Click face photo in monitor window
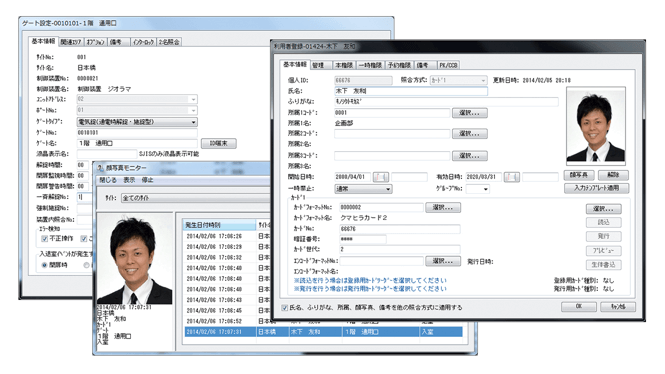 tap(134, 259)
